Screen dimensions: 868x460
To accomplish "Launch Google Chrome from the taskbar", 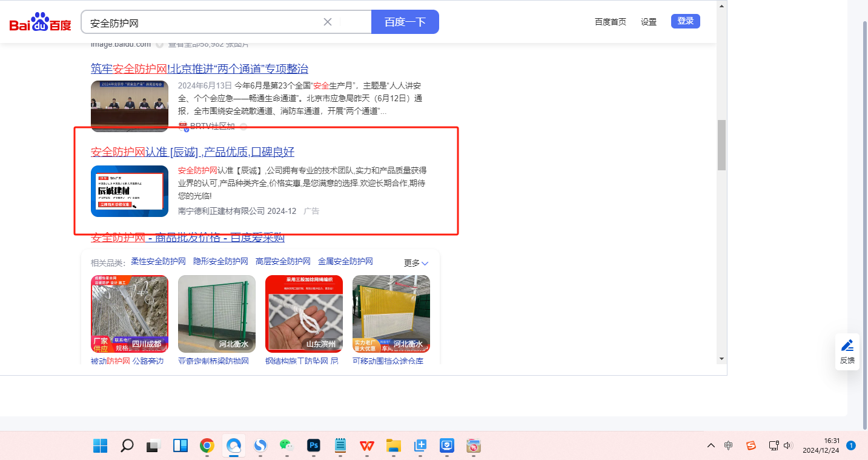I will point(207,446).
